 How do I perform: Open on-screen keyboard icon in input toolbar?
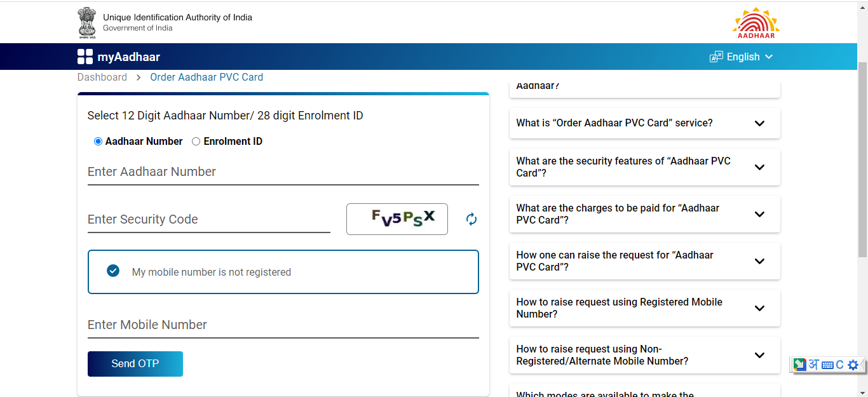(x=827, y=365)
